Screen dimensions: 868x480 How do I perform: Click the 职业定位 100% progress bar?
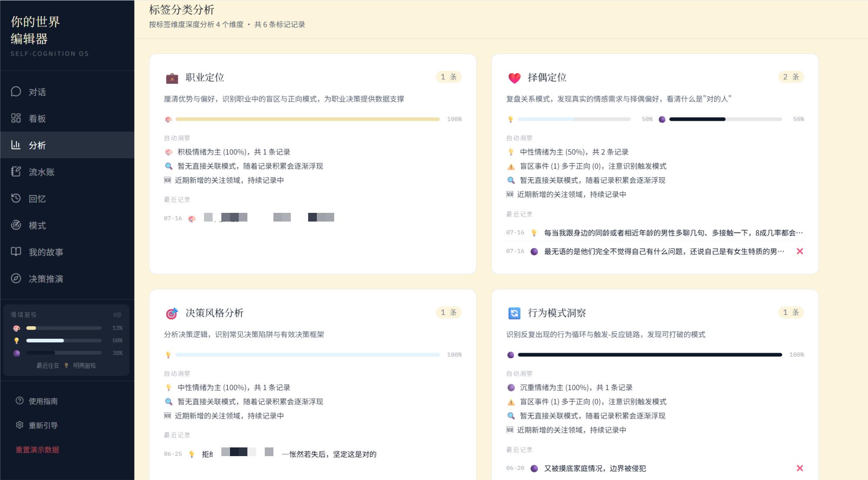[x=308, y=119]
